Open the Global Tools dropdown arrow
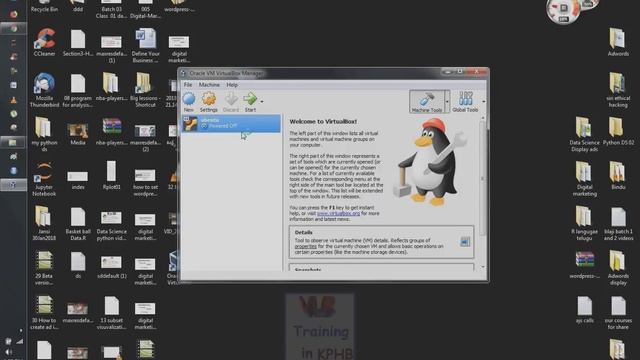This screenshot has height=360, width=640. (483, 101)
